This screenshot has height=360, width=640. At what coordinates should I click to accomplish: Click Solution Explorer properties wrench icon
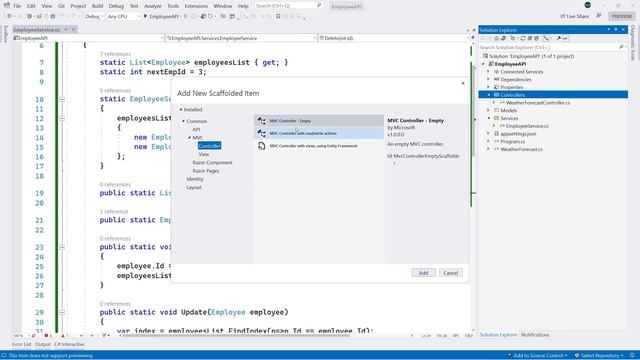[559, 38]
